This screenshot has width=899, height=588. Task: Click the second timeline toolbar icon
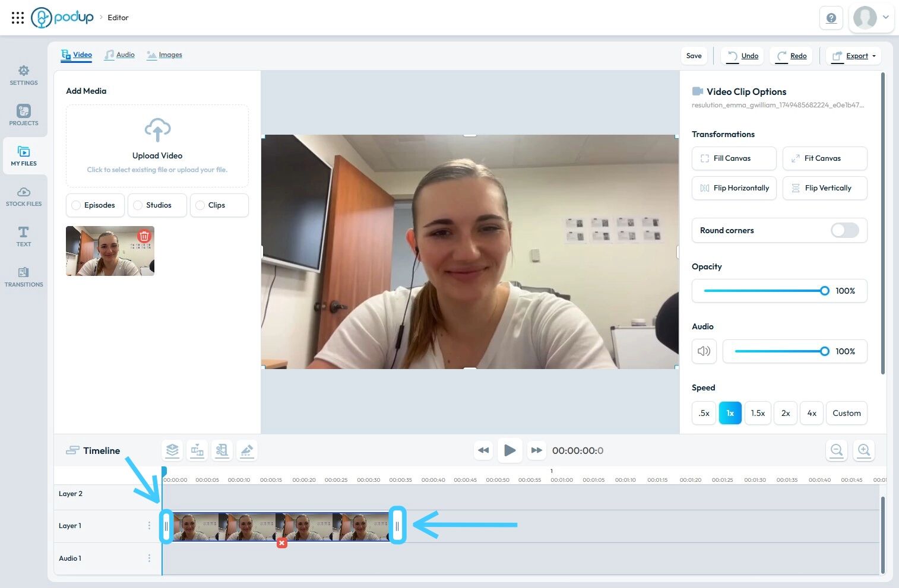[x=197, y=450]
